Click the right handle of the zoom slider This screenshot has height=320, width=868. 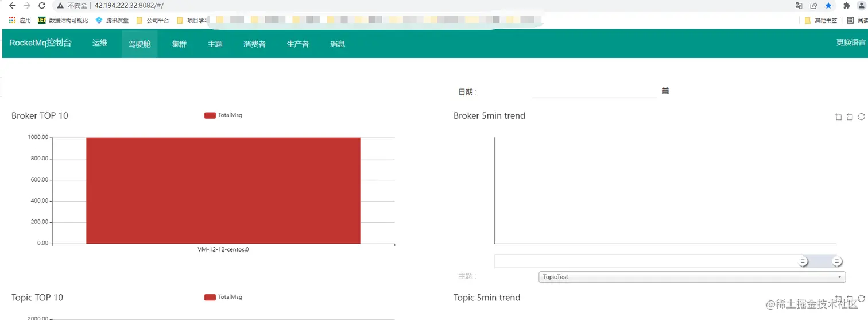click(x=838, y=261)
